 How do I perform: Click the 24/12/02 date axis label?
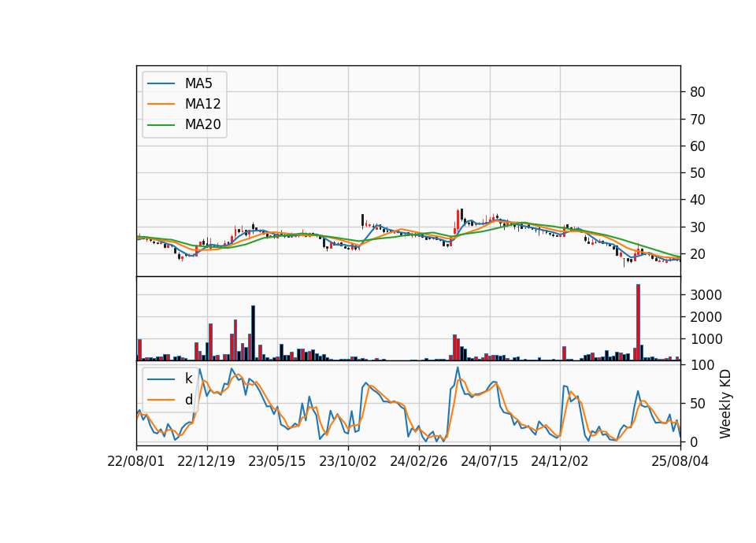pyautogui.click(x=560, y=462)
